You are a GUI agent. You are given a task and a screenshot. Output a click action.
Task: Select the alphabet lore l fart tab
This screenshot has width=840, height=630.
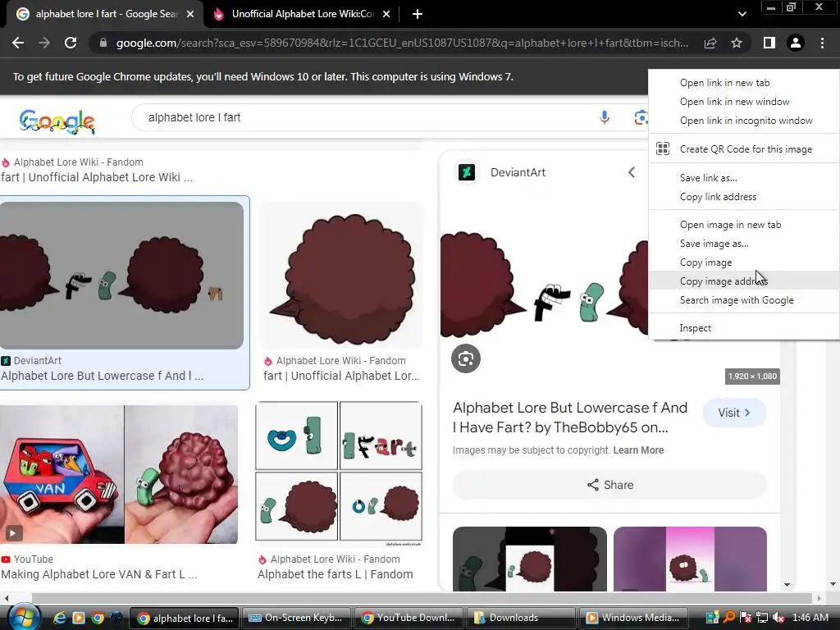point(106,15)
